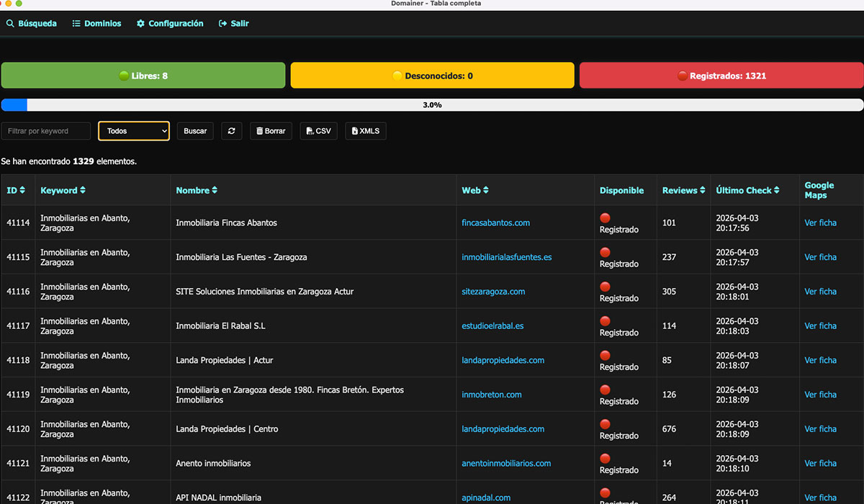Select reviews value 305
864x504 pixels.
click(x=669, y=292)
